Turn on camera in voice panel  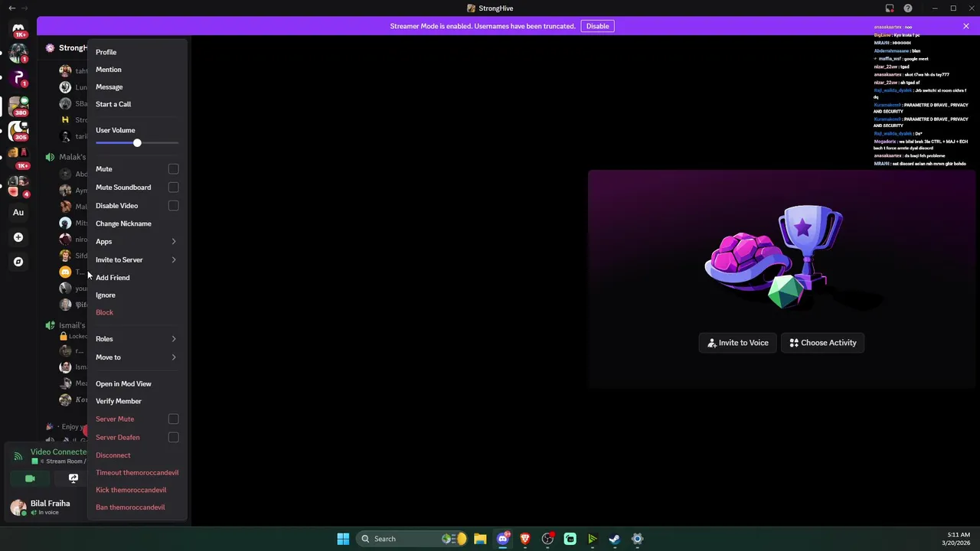[x=30, y=478]
